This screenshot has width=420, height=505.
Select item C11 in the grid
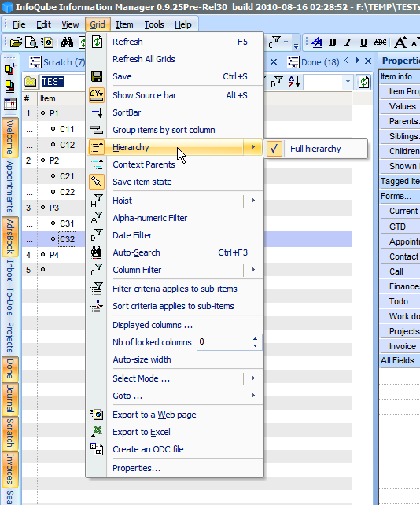click(67, 129)
